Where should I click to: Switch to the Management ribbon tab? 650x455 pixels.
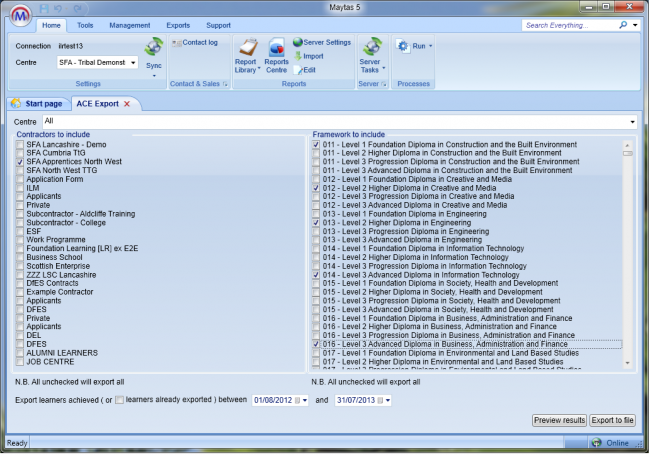click(x=129, y=24)
